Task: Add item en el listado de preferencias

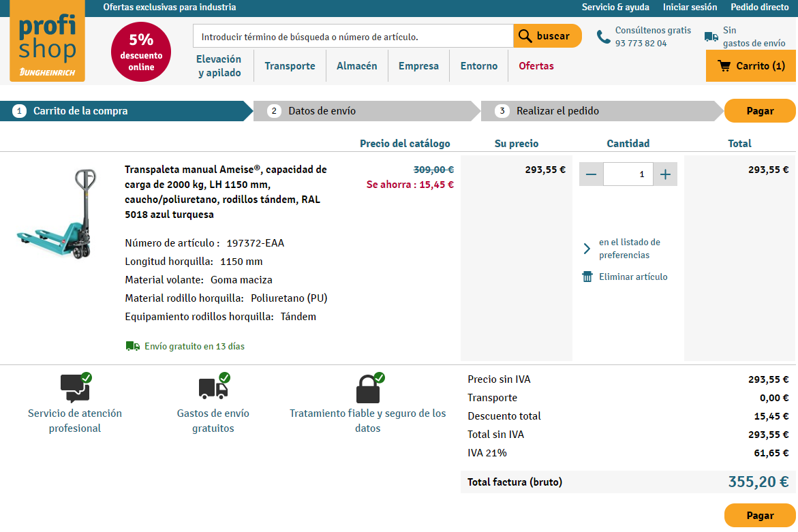Action: coord(630,249)
